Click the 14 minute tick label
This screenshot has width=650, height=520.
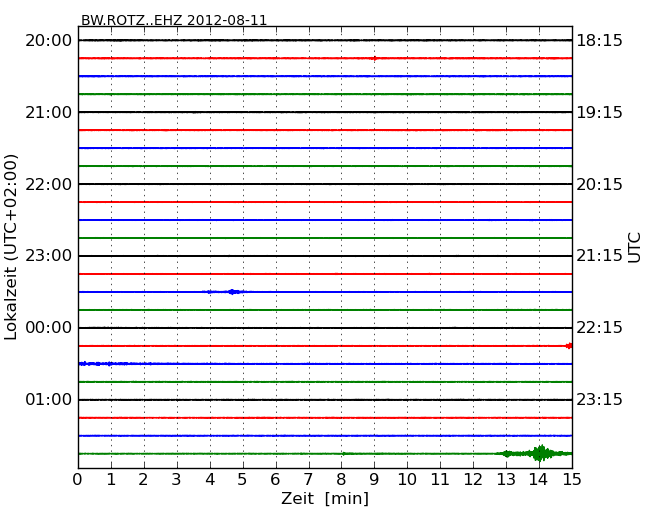click(539, 480)
